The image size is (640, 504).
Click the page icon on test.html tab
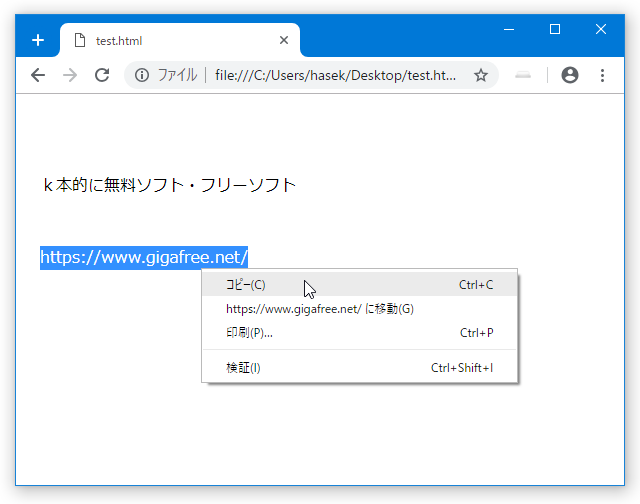[80, 40]
